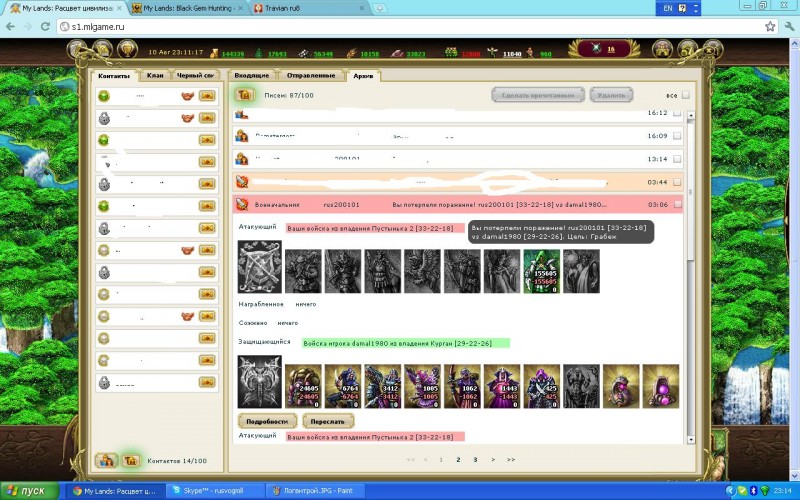Click the message list scrollbar down arrow

coord(691,439)
